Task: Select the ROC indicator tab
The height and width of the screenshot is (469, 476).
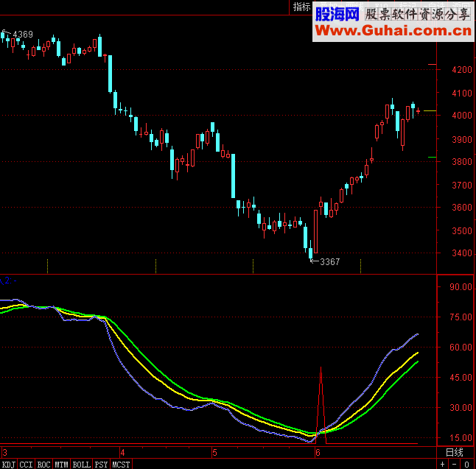Action: (x=43, y=465)
